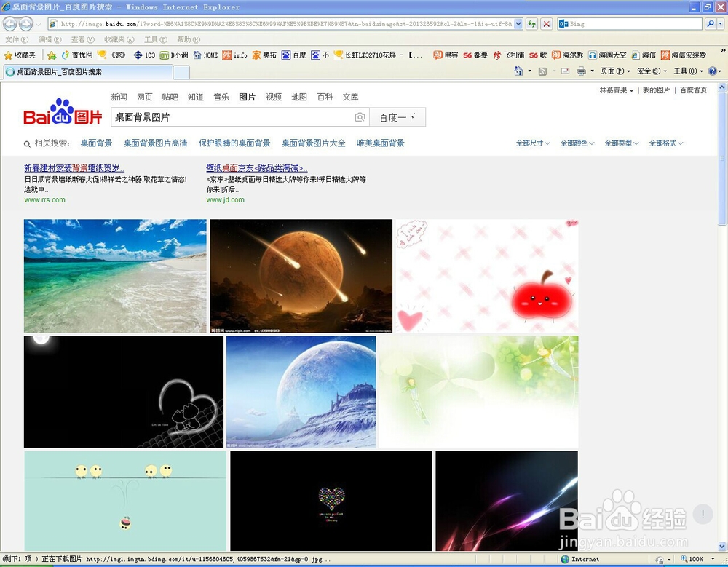Go to 百度首页 link
The image size is (728, 567).
pos(694,90)
